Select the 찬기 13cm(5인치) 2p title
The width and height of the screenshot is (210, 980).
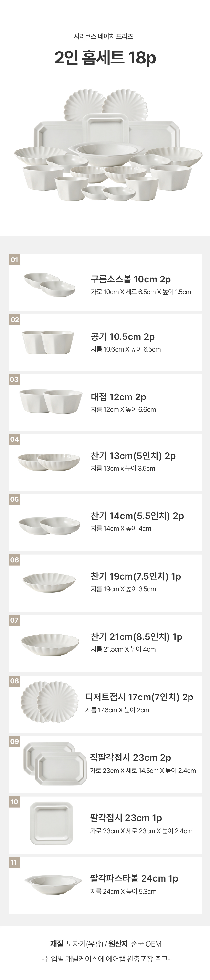pyautogui.click(x=133, y=456)
